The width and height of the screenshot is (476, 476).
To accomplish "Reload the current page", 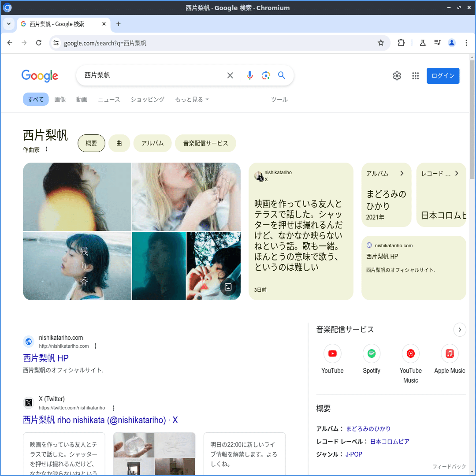I will pyautogui.click(x=38, y=43).
